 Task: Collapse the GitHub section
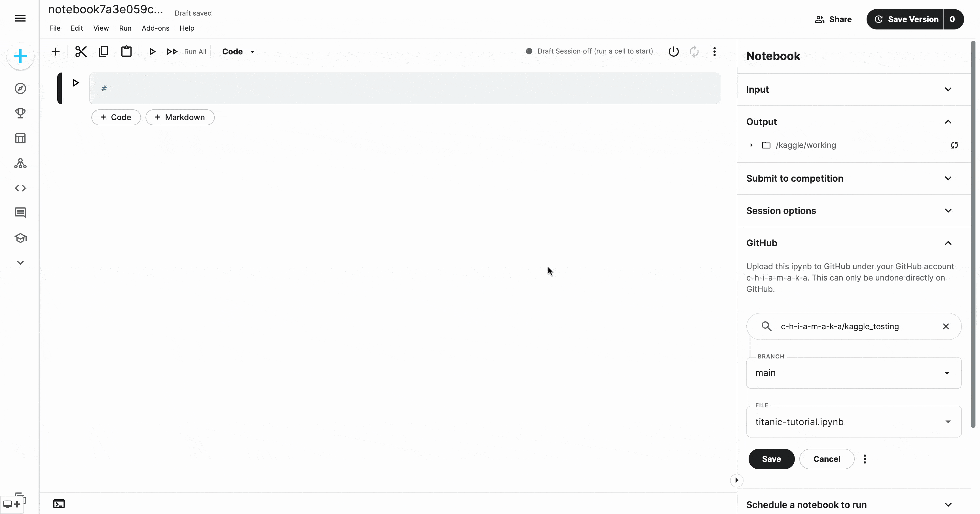(x=948, y=243)
